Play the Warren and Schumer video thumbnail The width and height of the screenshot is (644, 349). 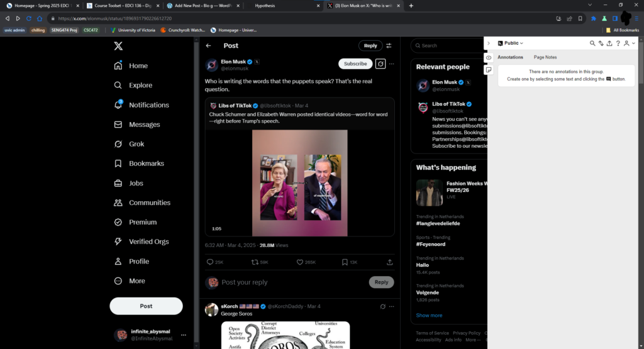tap(300, 183)
